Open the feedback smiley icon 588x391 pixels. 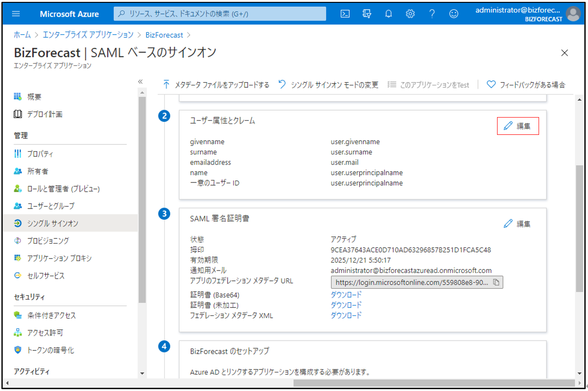coord(454,14)
